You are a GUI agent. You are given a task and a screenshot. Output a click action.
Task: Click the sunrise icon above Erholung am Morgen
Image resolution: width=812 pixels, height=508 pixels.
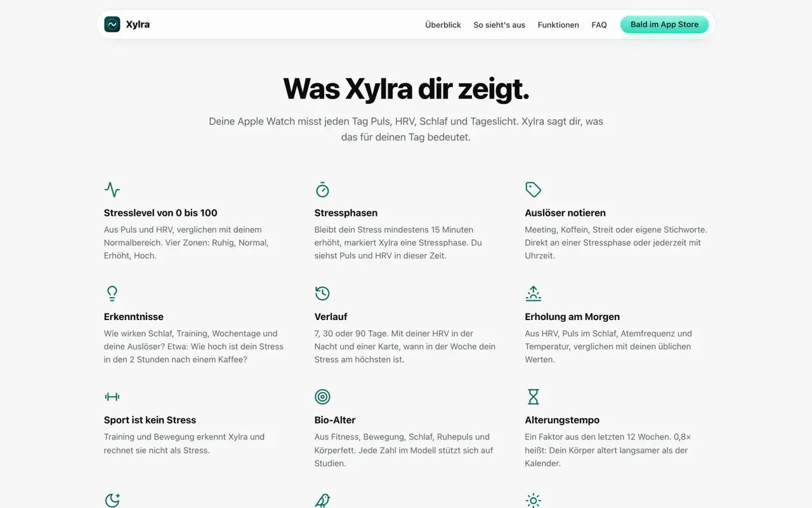533,293
